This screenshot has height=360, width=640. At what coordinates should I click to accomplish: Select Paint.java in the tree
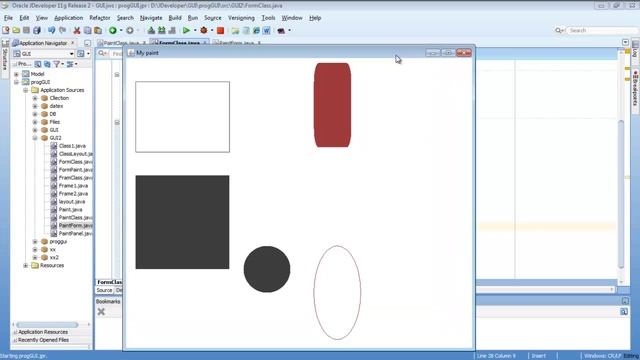(70, 210)
